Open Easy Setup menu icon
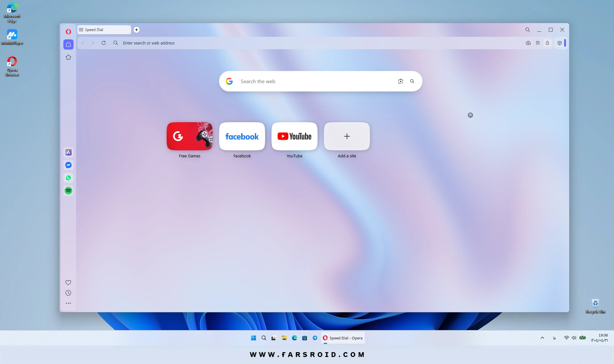This screenshot has width=614, height=364. (538, 43)
